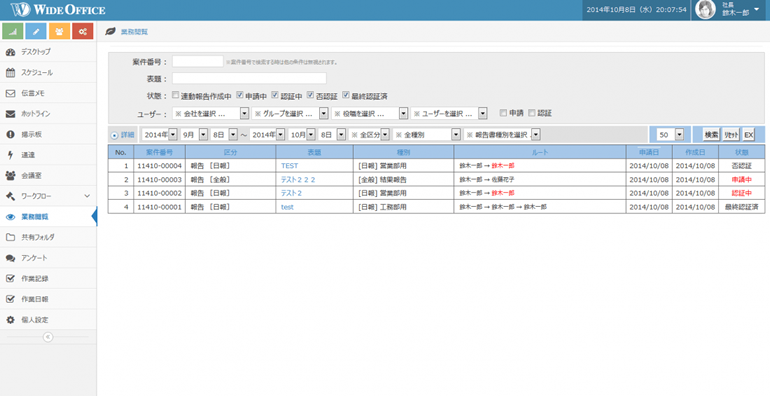
Task: Click the red 申請中 status cell
Action: (x=742, y=179)
